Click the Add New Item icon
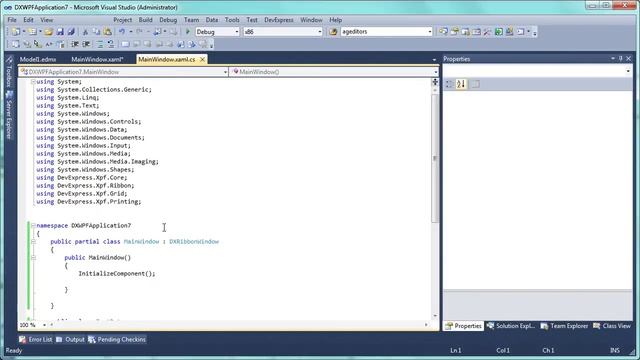This screenshot has width=640, height=360. click(32, 32)
